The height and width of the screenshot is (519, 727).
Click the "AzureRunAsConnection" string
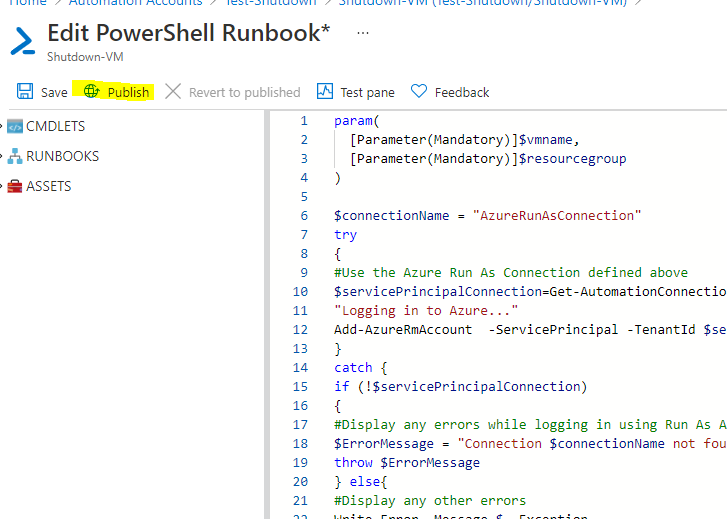(557, 216)
